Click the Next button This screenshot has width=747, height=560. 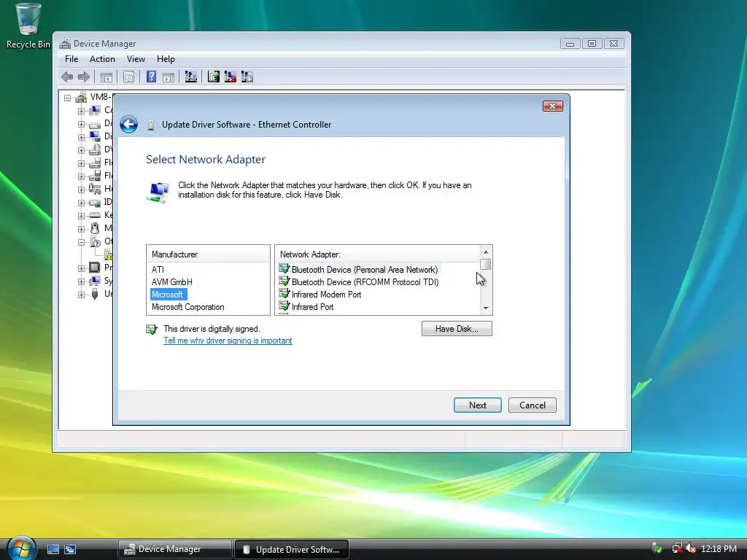tap(477, 405)
